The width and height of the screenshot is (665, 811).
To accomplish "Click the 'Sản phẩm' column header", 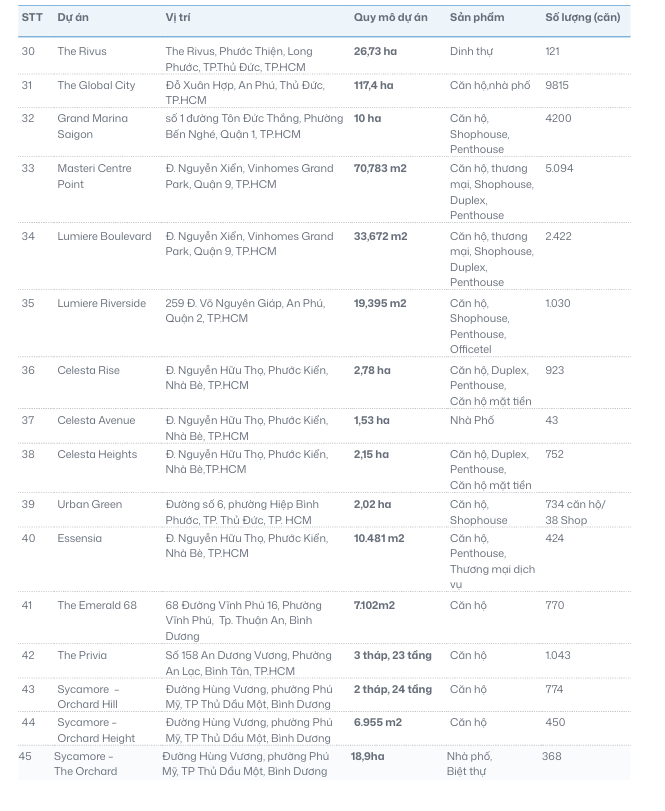I will tap(477, 18).
